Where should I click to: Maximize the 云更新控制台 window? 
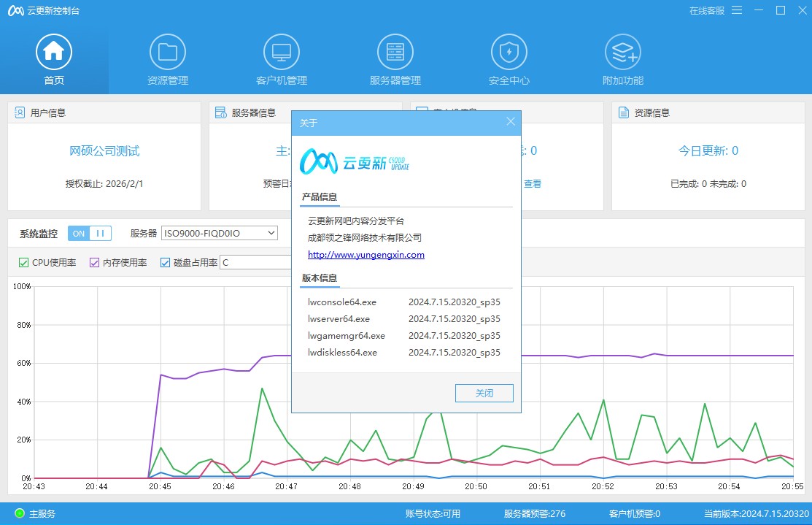click(x=781, y=10)
